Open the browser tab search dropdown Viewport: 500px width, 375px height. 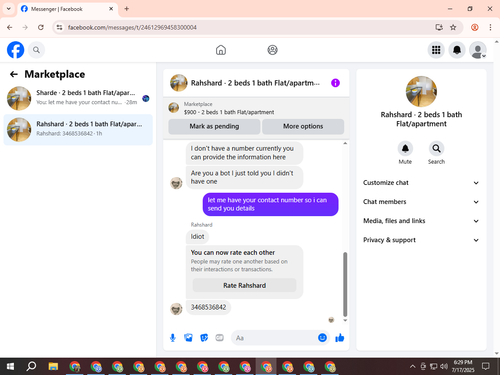pyautogui.click(x=9, y=9)
